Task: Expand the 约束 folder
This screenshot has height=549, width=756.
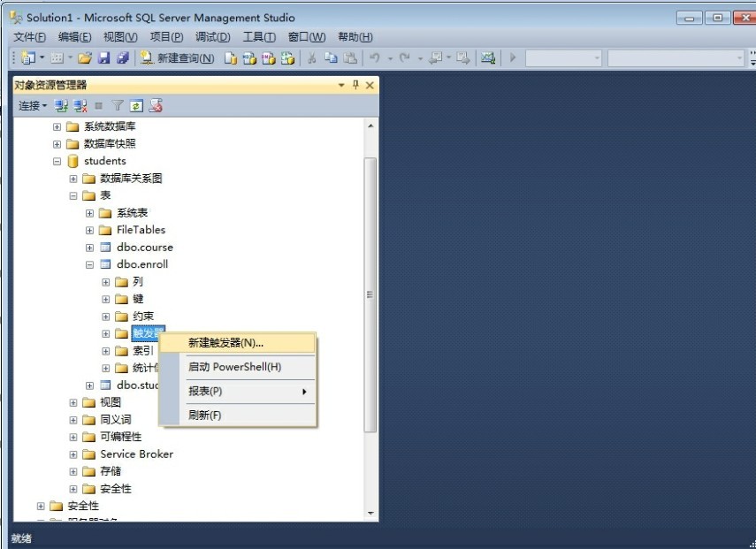Action: point(106,316)
